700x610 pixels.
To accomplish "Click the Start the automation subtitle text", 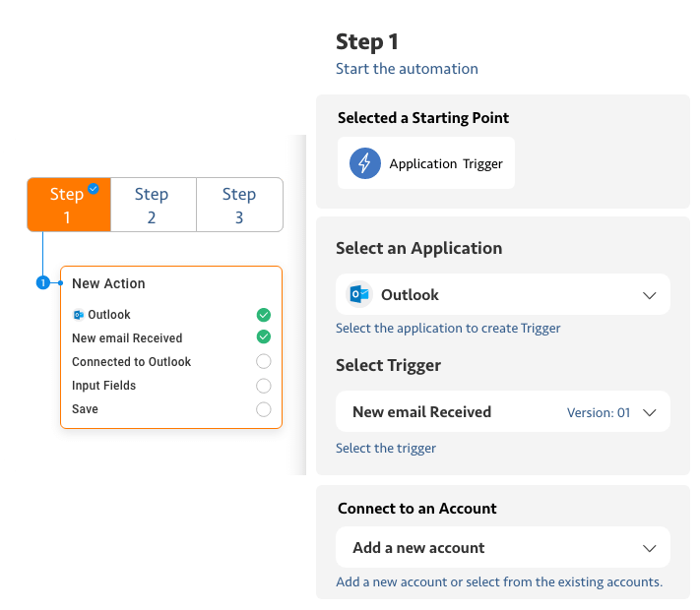I will pyautogui.click(x=407, y=69).
